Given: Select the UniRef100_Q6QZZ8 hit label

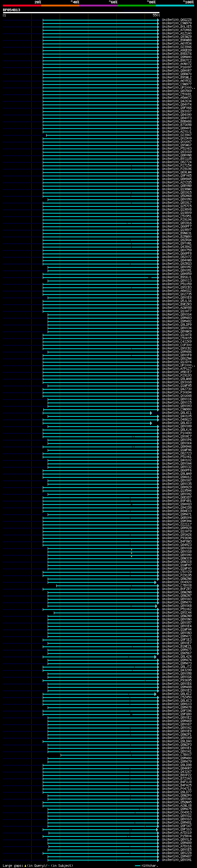Looking at the screenshot, I should pos(177,20).
